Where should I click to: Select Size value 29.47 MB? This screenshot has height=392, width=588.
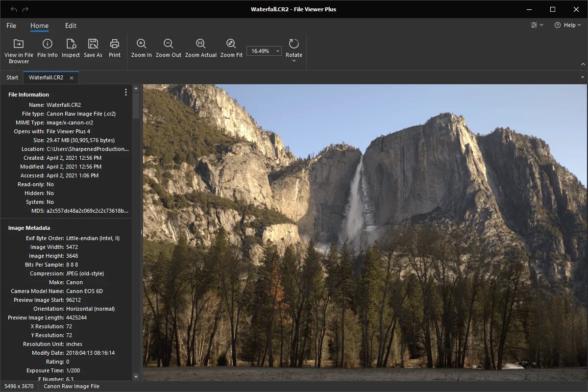81,140
